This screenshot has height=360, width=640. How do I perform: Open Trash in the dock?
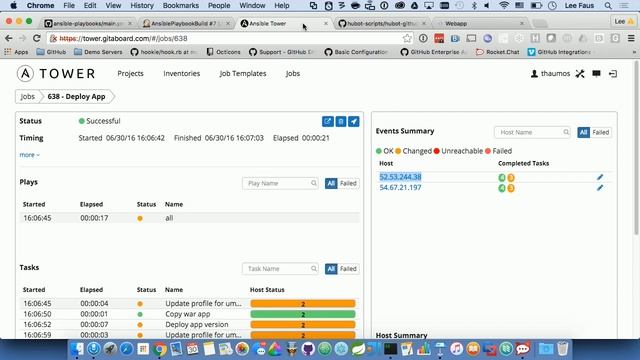pos(563,349)
